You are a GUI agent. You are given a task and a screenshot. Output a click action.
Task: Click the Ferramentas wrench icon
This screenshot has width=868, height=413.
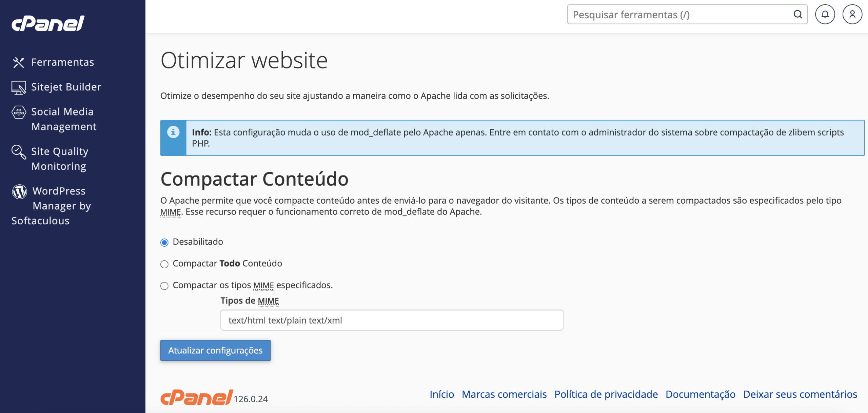coord(19,62)
